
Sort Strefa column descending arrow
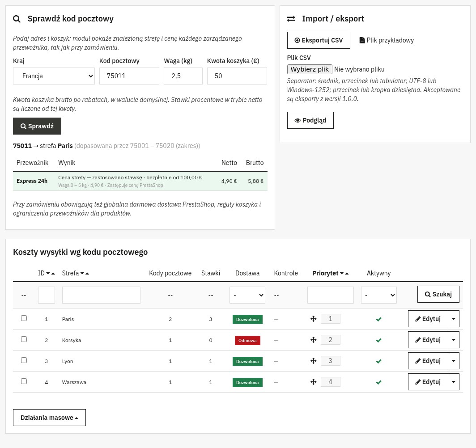pyautogui.click(x=82, y=274)
